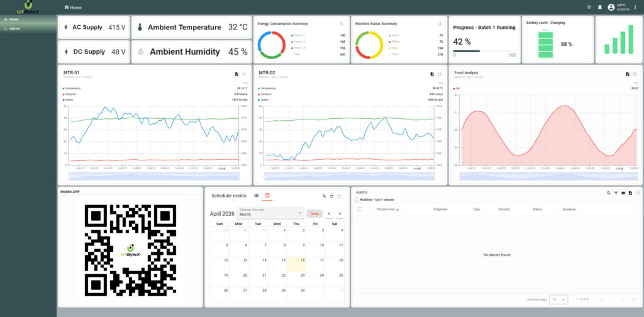Export Alarms widget data

tap(630, 192)
